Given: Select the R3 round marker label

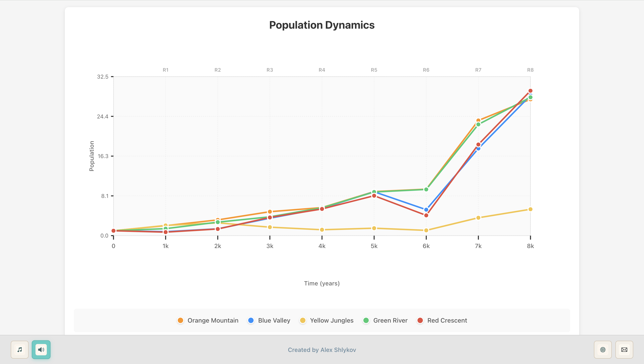Looking at the screenshot, I should (x=269, y=70).
